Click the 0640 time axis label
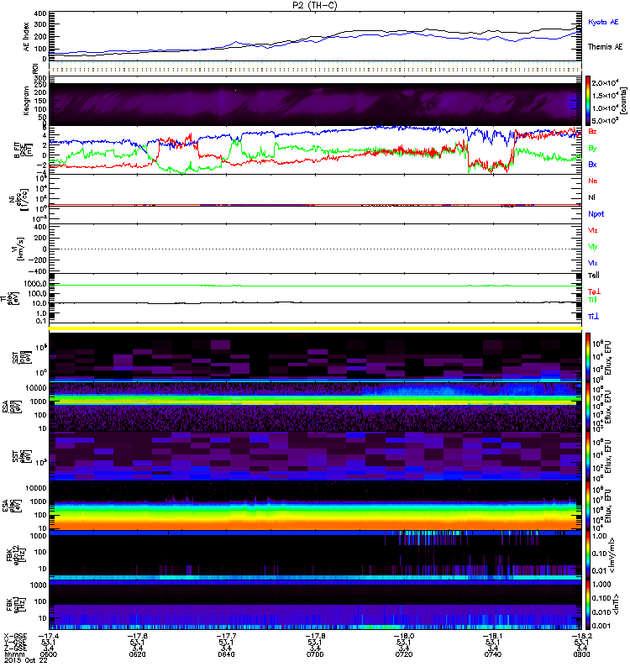This screenshot has width=630, height=672. pos(226,654)
